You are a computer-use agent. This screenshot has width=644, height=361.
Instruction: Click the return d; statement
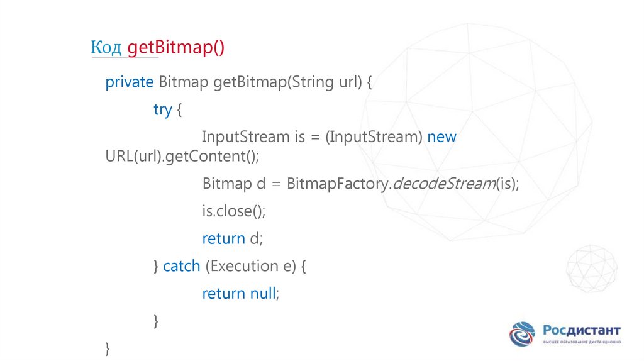coord(231,238)
